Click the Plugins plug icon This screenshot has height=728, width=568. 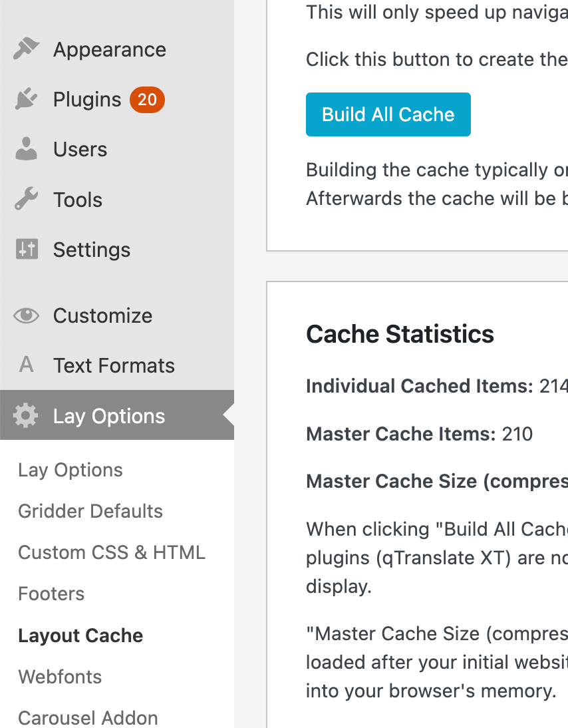coord(26,100)
